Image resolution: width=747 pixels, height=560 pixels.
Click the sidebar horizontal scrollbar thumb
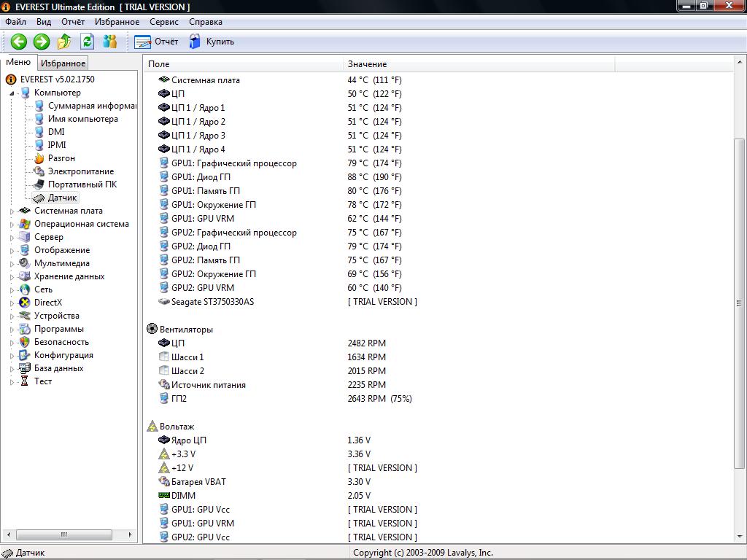(x=64, y=534)
